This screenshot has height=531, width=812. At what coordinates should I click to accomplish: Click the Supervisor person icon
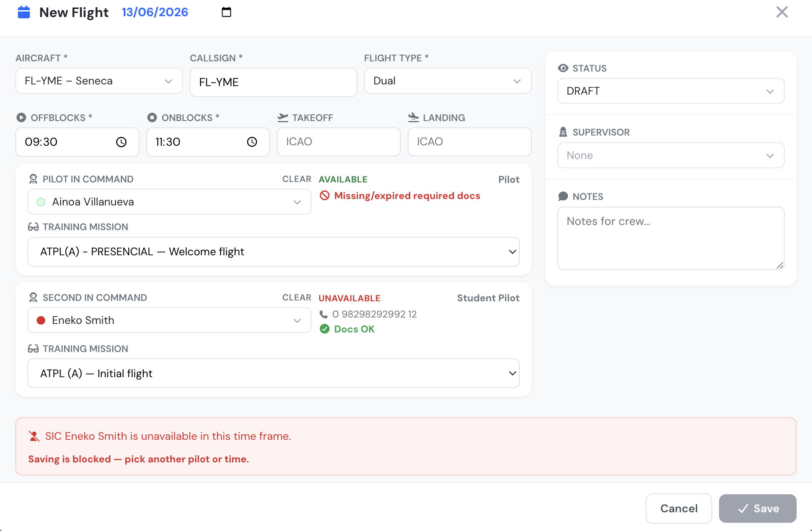(563, 132)
